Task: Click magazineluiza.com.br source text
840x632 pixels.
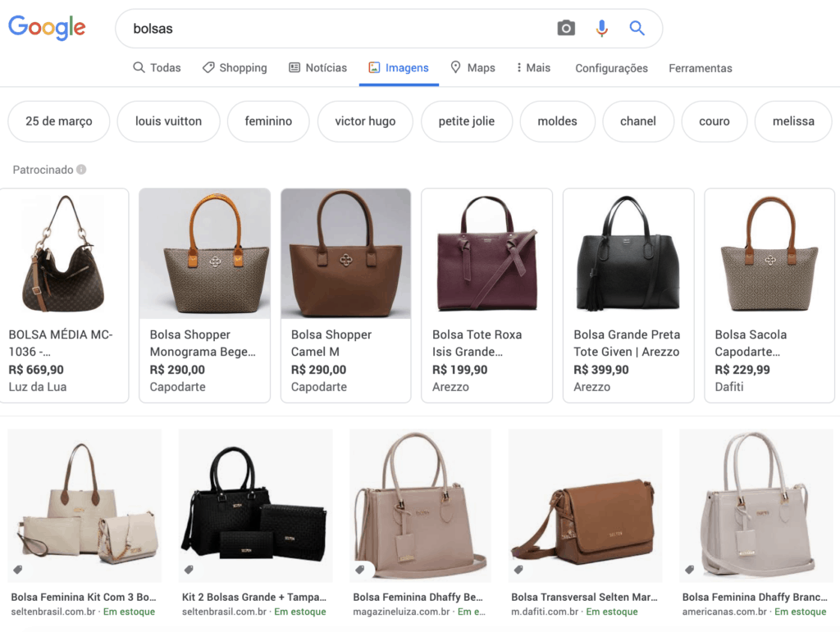Action: (401, 612)
